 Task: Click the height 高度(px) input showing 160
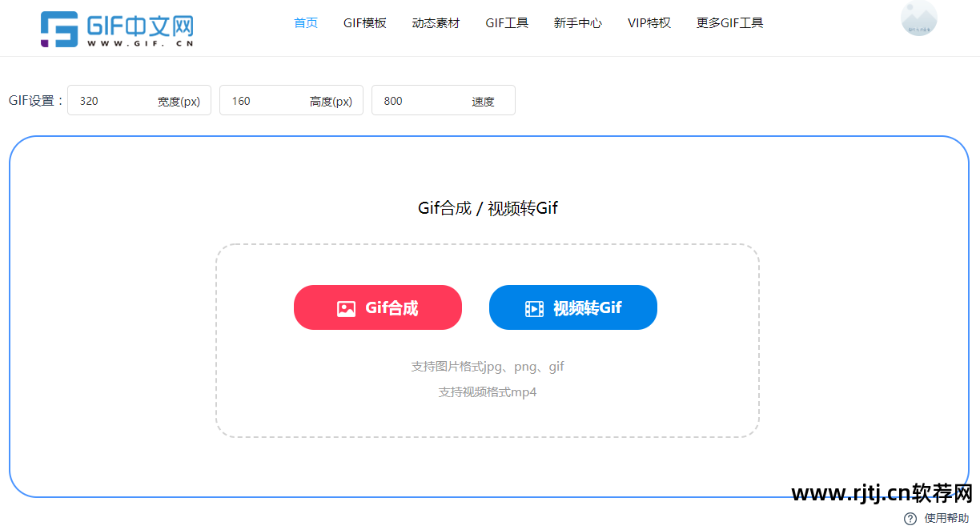coord(291,100)
